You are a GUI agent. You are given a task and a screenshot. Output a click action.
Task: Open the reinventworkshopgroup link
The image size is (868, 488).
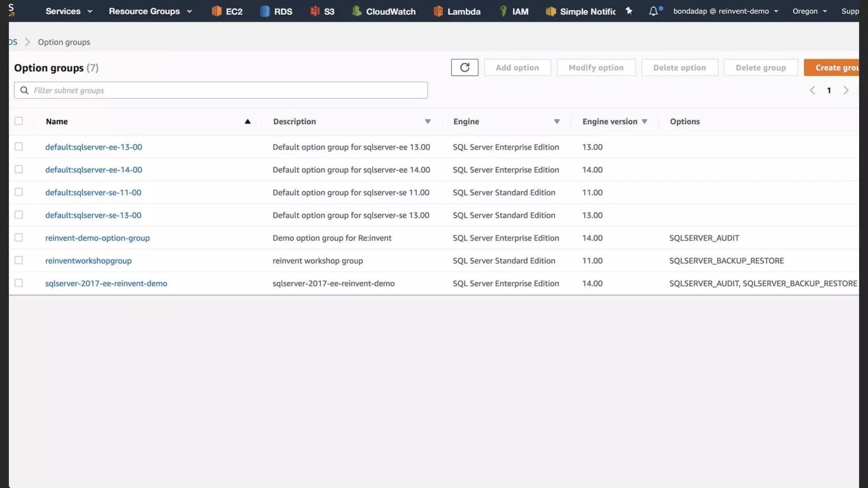[x=88, y=261]
